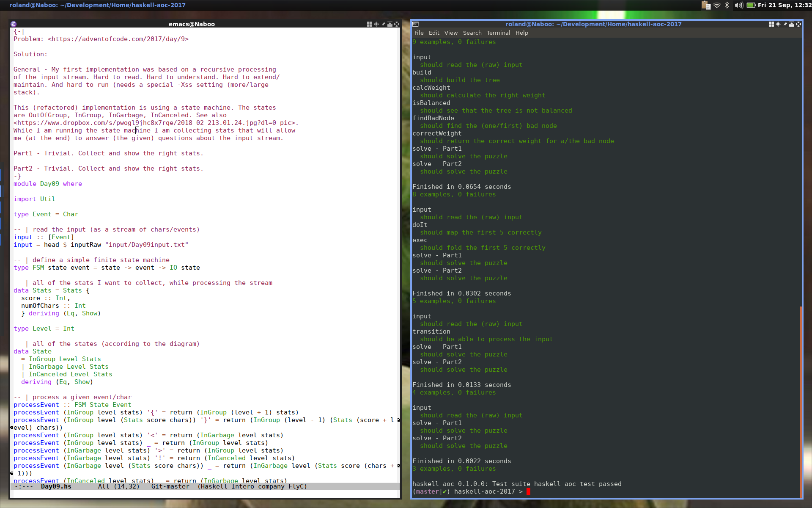Image resolution: width=812 pixels, height=508 pixels.
Task: Click 'Finished in 0.0302 seconds' in the terminal
Action: (x=462, y=293)
